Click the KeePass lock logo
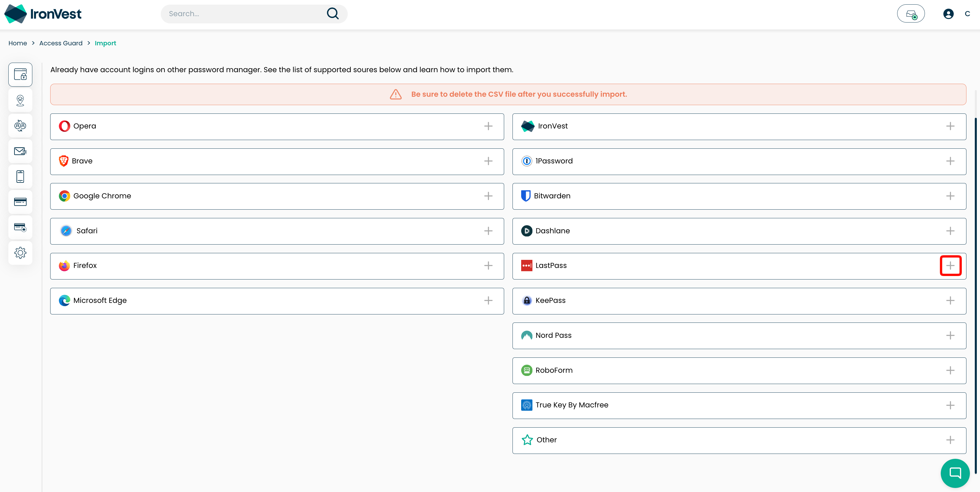This screenshot has height=492, width=980. [x=527, y=301]
